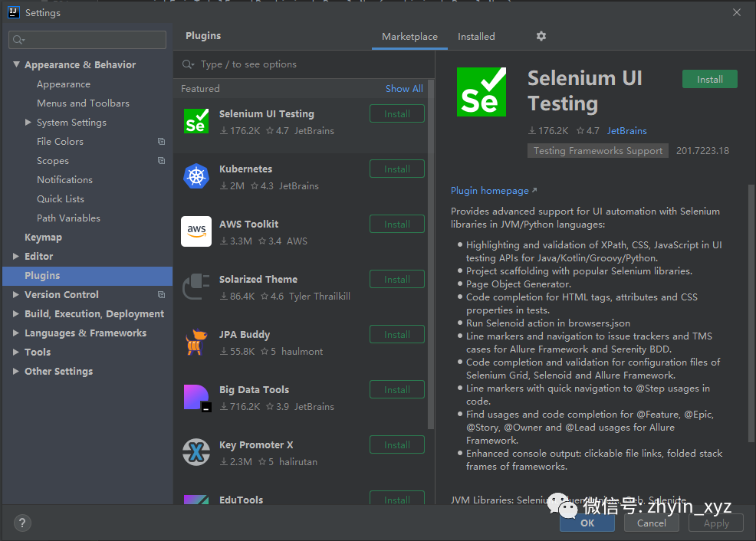Select the EduTools plugin title

pyautogui.click(x=241, y=500)
